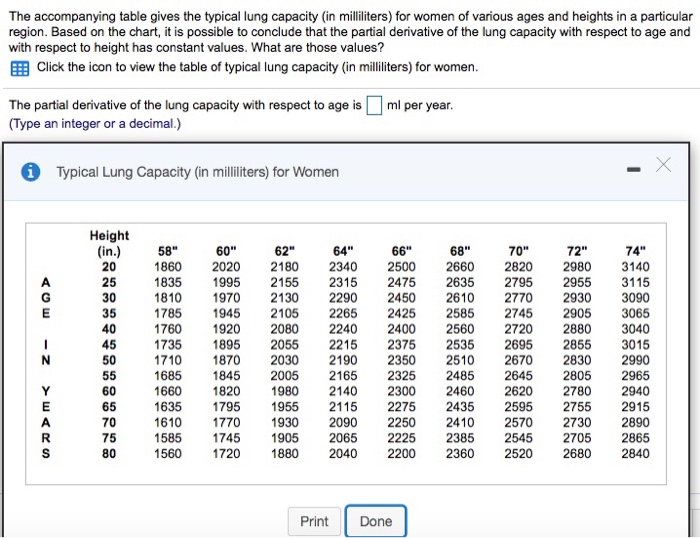Click the cell value 1980
The image size is (700, 538).
[284, 391]
